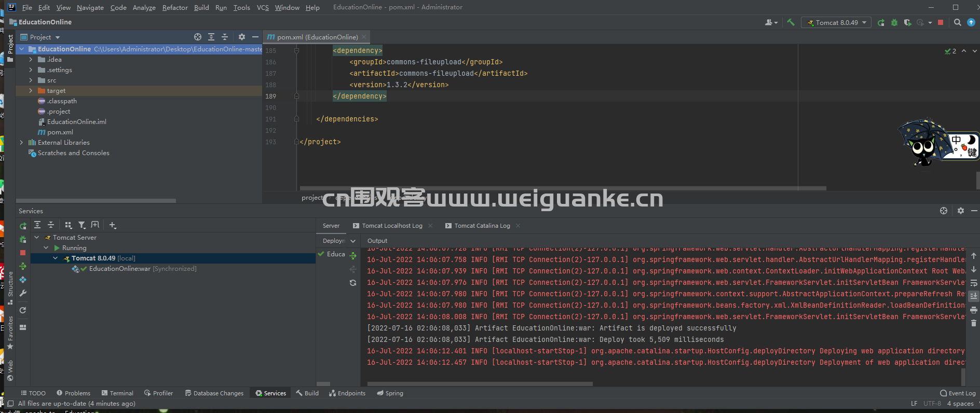Open the Refactor menu
980x413 pixels.
tap(175, 7)
